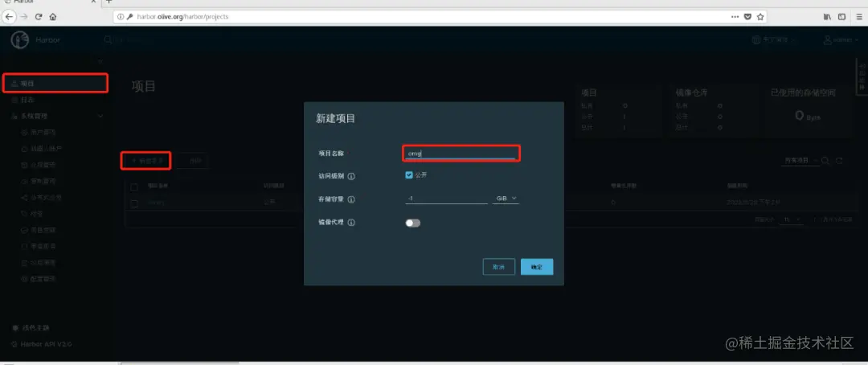
Task: Go to the browser home page
Action: click(53, 17)
